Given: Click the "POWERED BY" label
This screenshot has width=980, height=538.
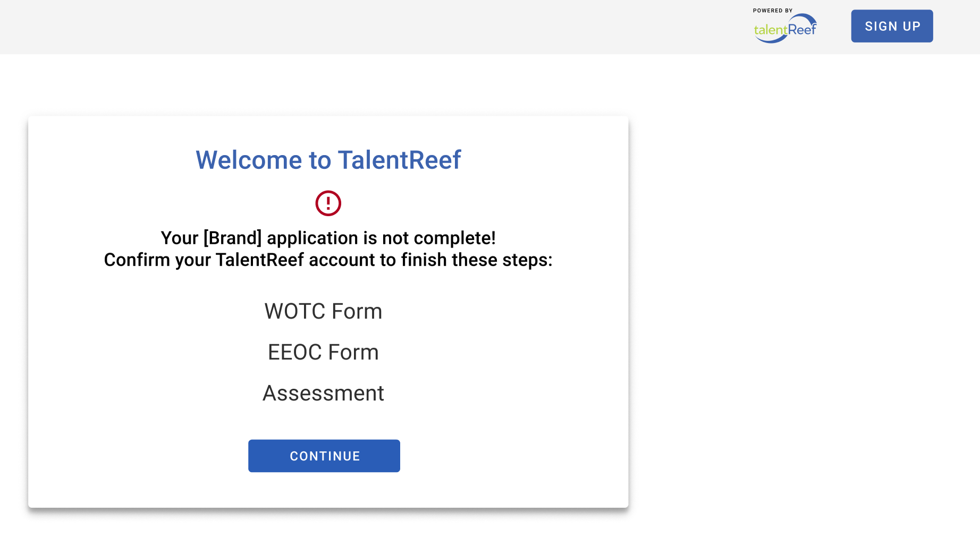Looking at the screenshot, I should pyautogui.click(x=772, y=11).
